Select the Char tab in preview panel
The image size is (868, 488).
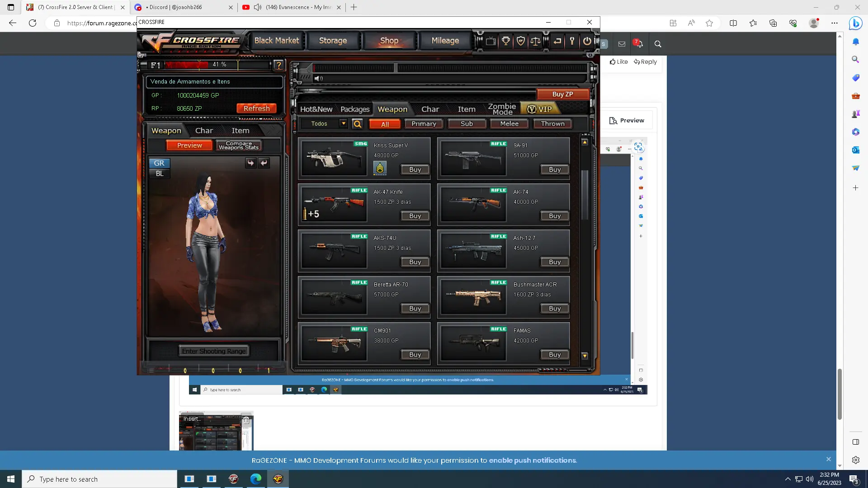click(204, 131)
